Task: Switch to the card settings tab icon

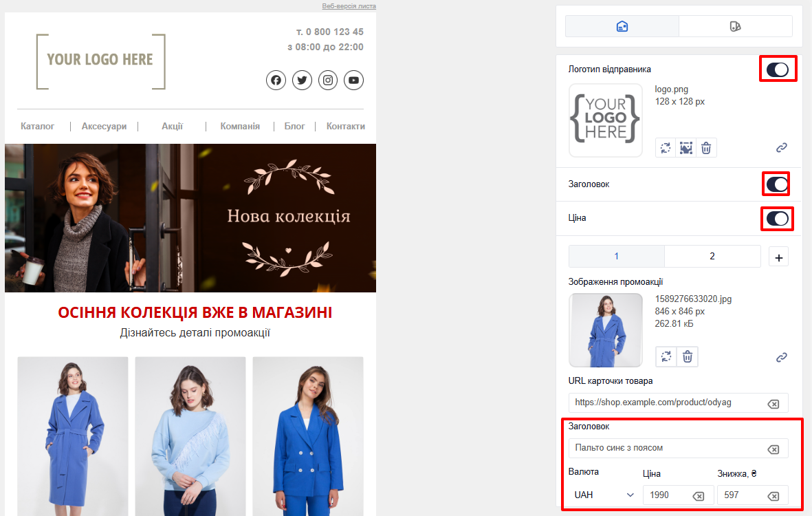Action: pyautogui.click(x=622, y=26)
